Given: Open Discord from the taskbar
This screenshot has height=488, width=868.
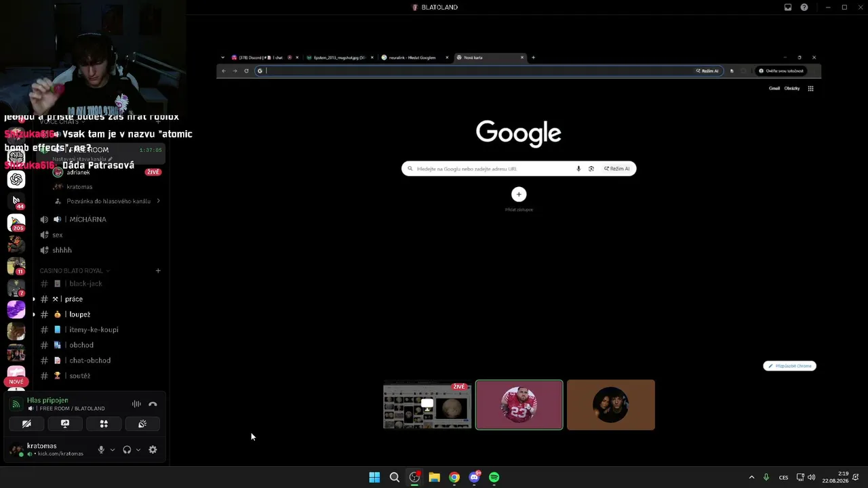Looking at the screenshot, I should tap(474, 477).
